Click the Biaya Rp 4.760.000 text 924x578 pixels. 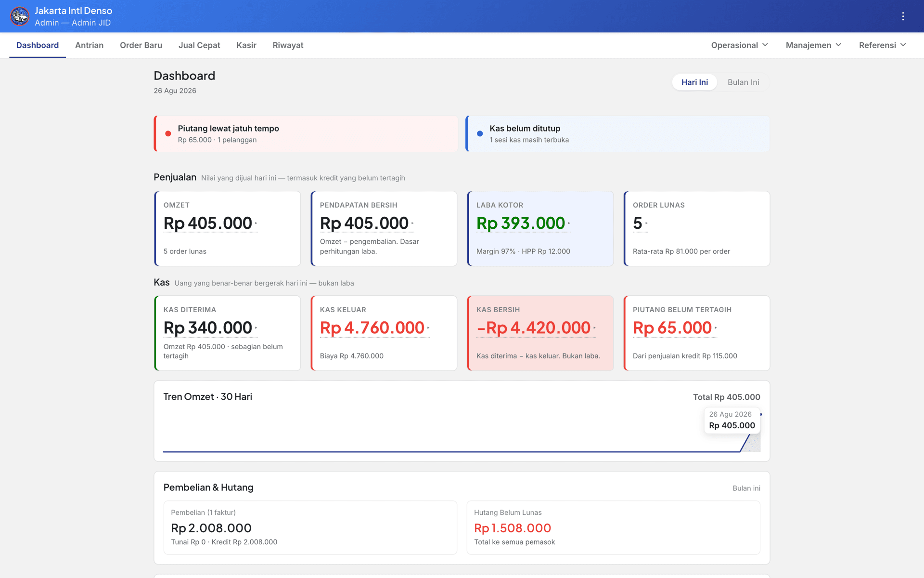(x=352, y=356)
